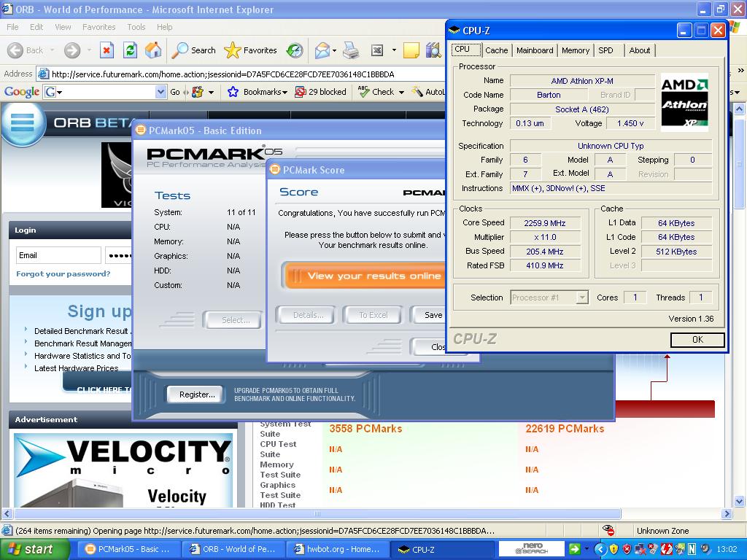The height and width of the screenshot is (560, 747).
Task: Click the Windows Start button
Action: point(35,549)
